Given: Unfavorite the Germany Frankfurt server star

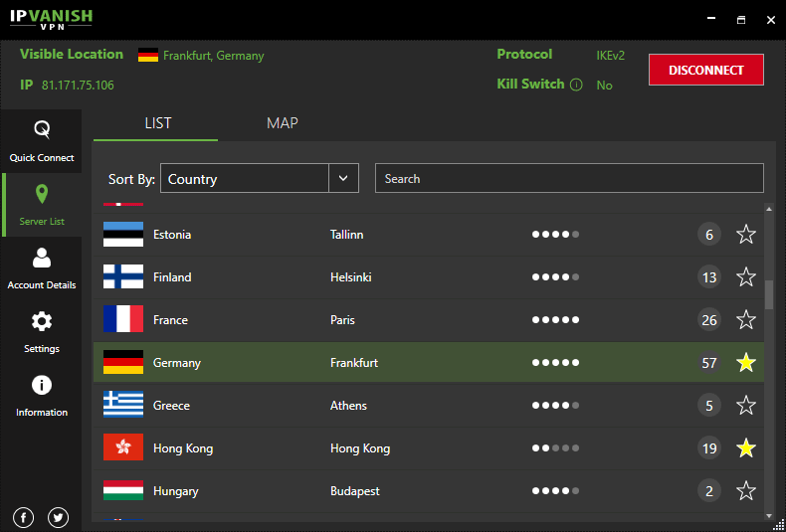Looking at the screenshot, I should 746,362.
